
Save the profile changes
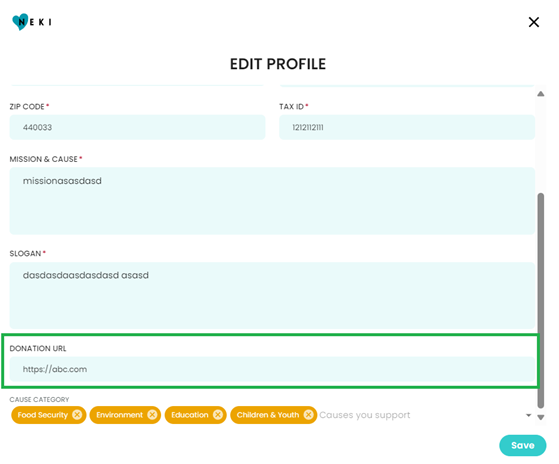522,445
